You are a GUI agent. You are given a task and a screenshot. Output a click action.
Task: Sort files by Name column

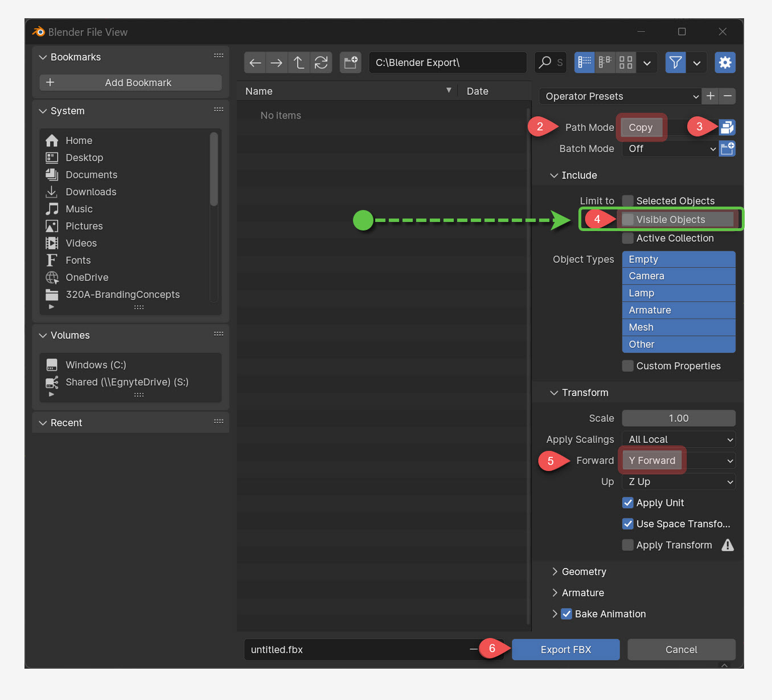pyautogui.click(x=347, y=91)
